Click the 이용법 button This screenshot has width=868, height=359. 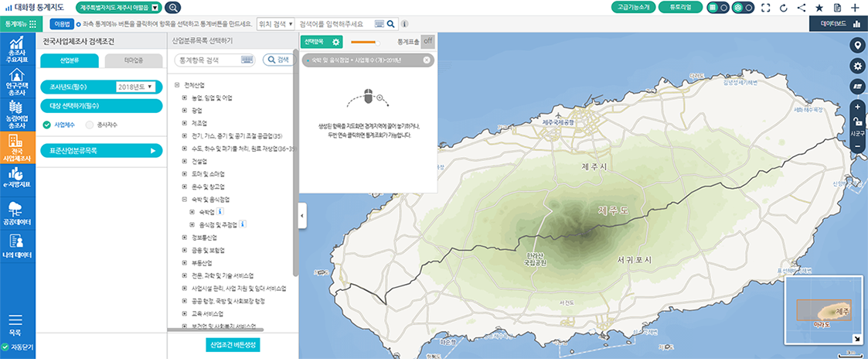[x=61, y=24]
